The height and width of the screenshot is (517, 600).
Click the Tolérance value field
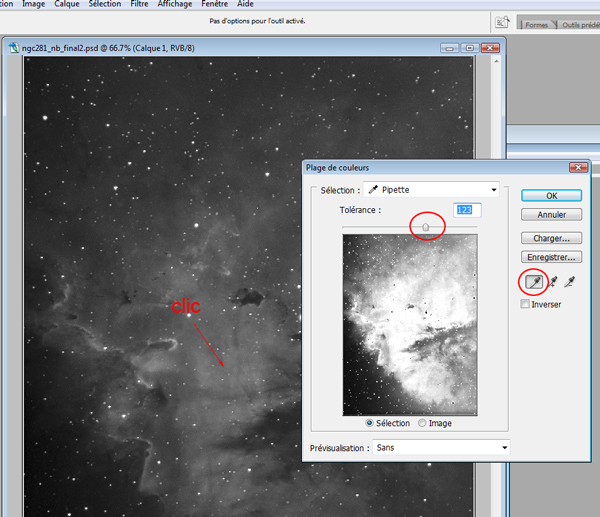[467, 210]
